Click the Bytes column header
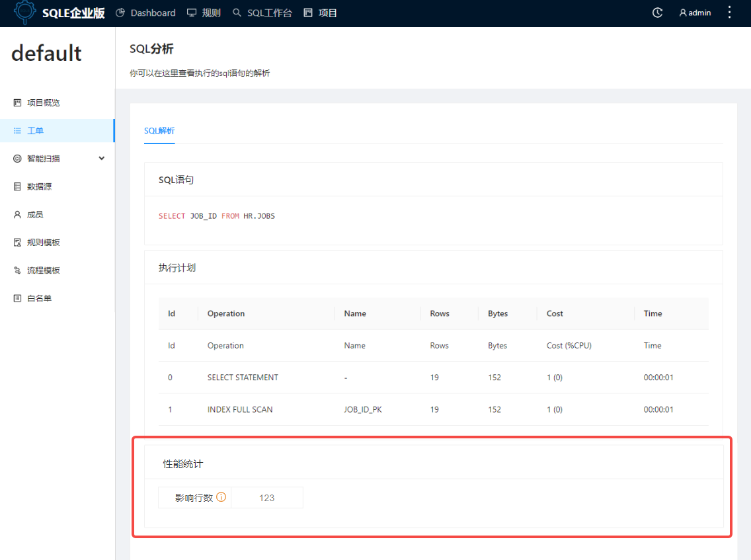 pyautogui.click(x=498, y=313)
